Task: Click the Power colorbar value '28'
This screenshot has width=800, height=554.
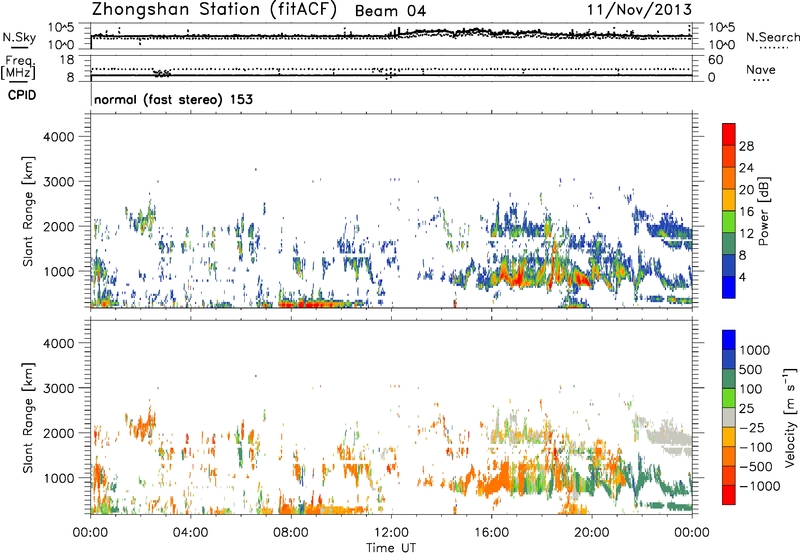Action: point(746,146)
